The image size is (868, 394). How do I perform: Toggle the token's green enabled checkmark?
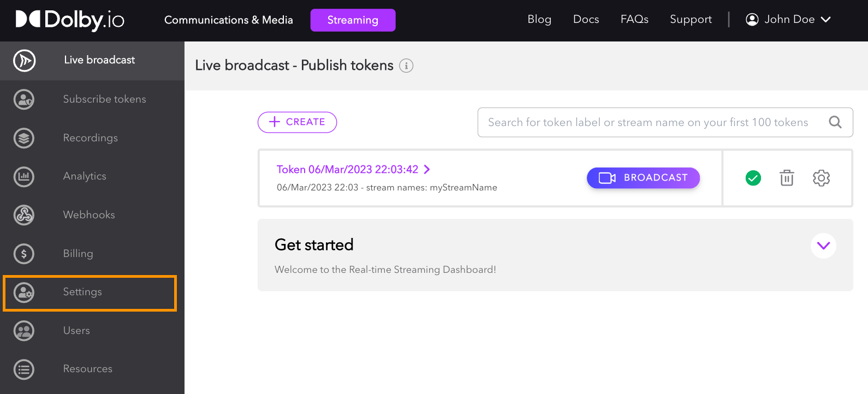[x=753, y=178]
